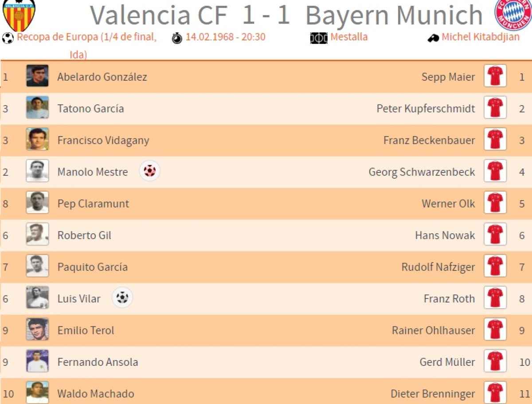This screenshot has height=404, width=532.
Task: Click the goal ball icon beside Manolo Mestre
Action: tap(150, 171)
